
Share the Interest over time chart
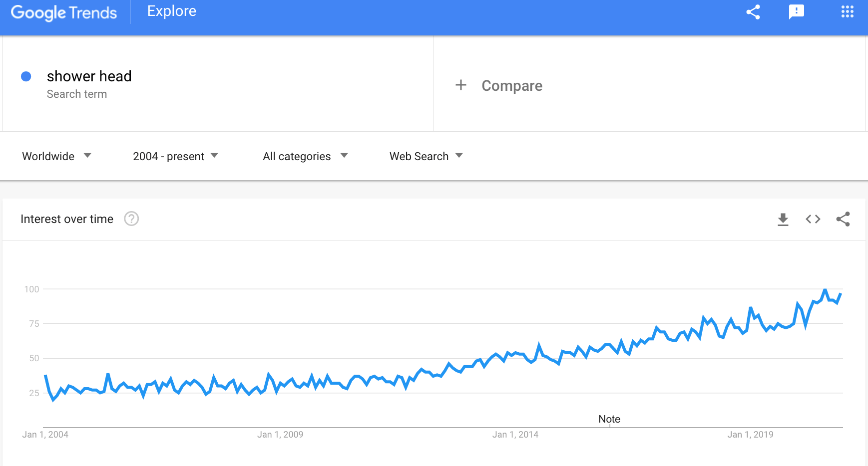(843, 219)
